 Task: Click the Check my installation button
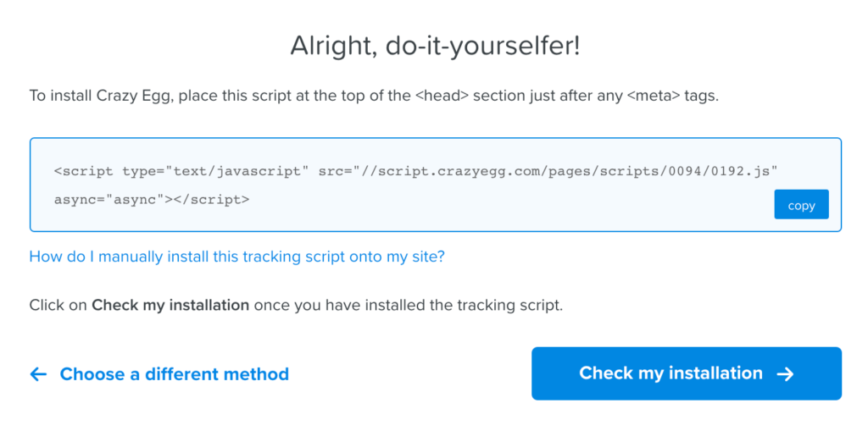(687, 373)
